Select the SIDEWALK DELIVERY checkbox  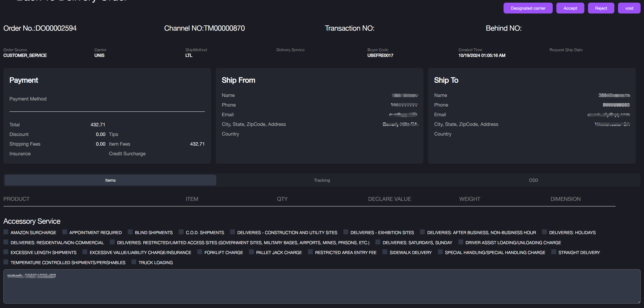click(x=385, y=252)
